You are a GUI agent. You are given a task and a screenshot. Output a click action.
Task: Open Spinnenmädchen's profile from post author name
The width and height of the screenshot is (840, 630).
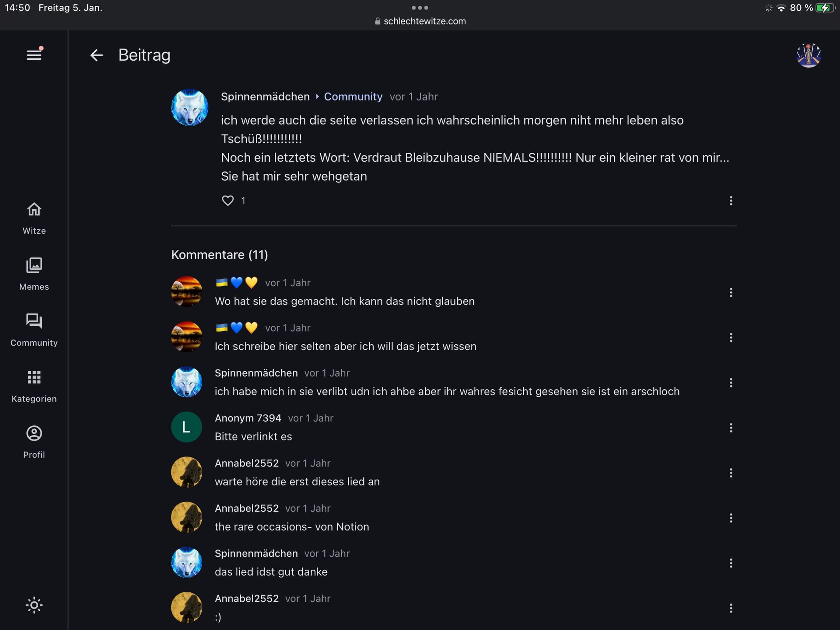[265, 97]
